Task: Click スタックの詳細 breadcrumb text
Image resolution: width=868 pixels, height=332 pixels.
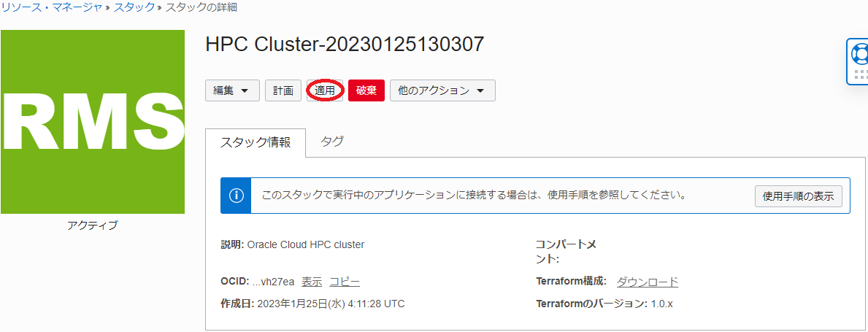Action: (201, 7)
